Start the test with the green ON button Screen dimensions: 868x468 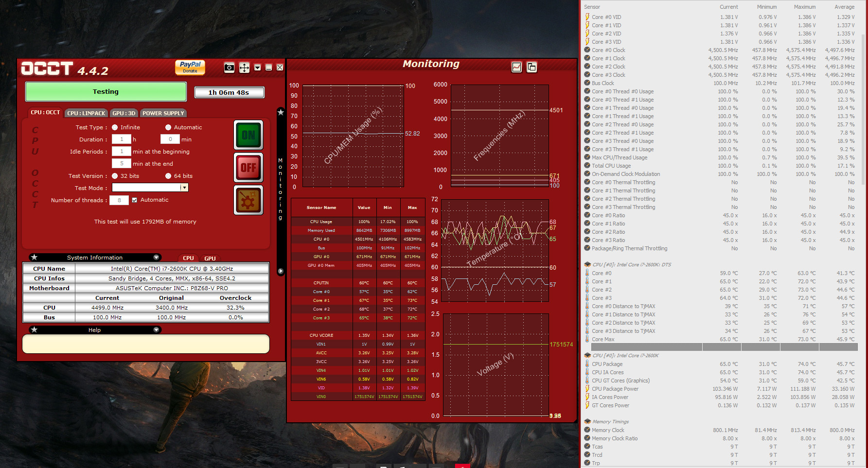(248, 135)
